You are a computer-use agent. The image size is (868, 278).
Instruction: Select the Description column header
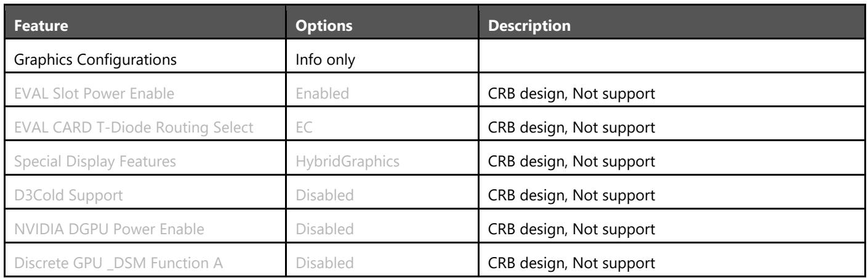[x=529, y=28]
